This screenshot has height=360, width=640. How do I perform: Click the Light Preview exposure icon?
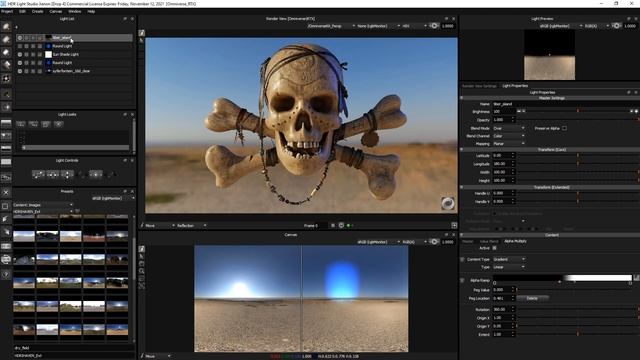click(x=616, y=26)
